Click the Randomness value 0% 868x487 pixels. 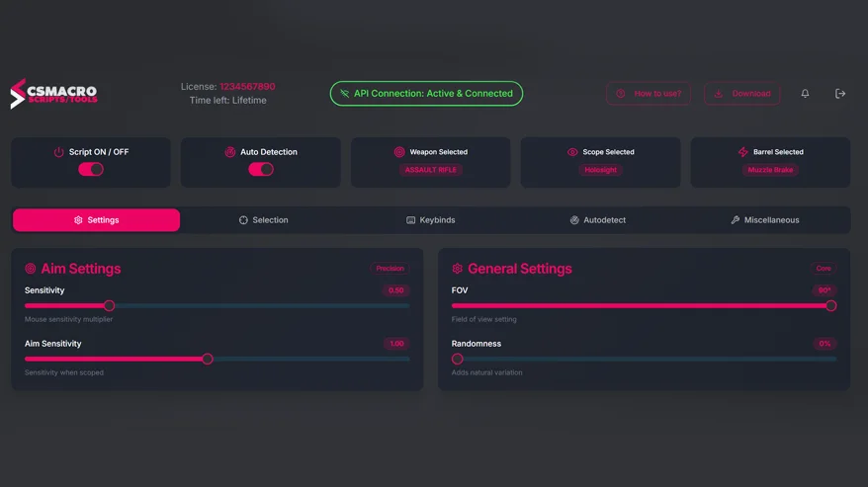pyautogui.click(x=825, y=344)
